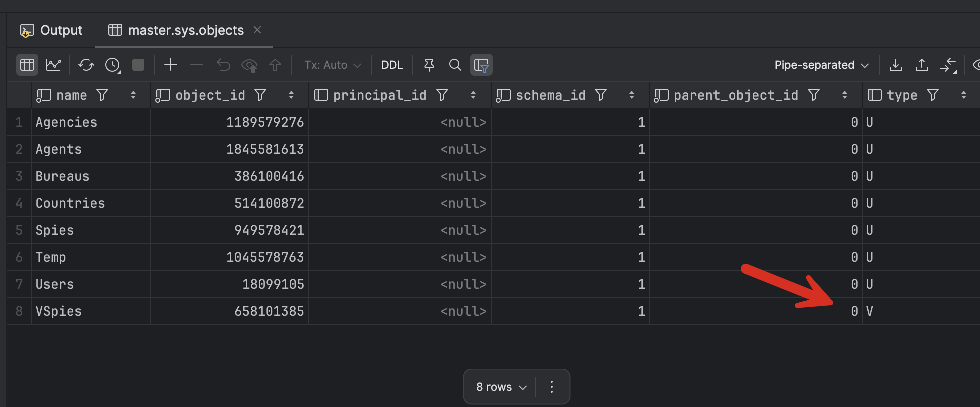Open the query history clock icon
The height and width of the screenshot is (407, 980).
[x=113, y=65]
